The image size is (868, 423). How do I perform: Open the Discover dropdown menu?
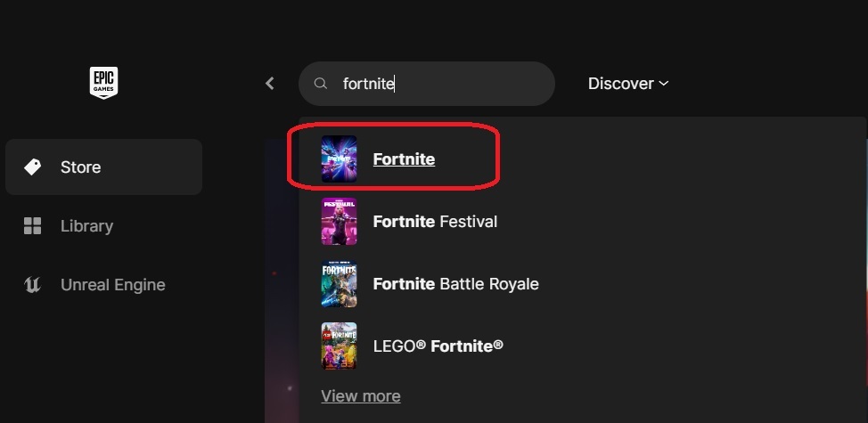pos(620,84)
